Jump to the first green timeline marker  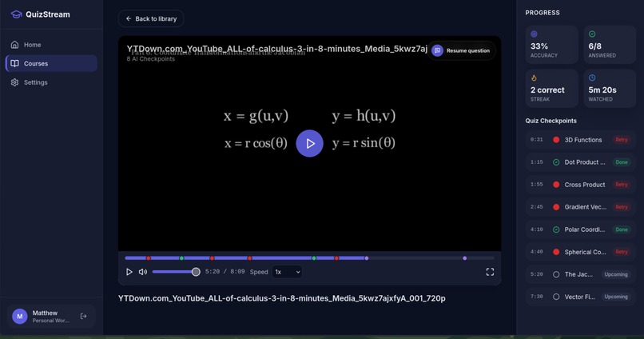[x=181, y=258]
